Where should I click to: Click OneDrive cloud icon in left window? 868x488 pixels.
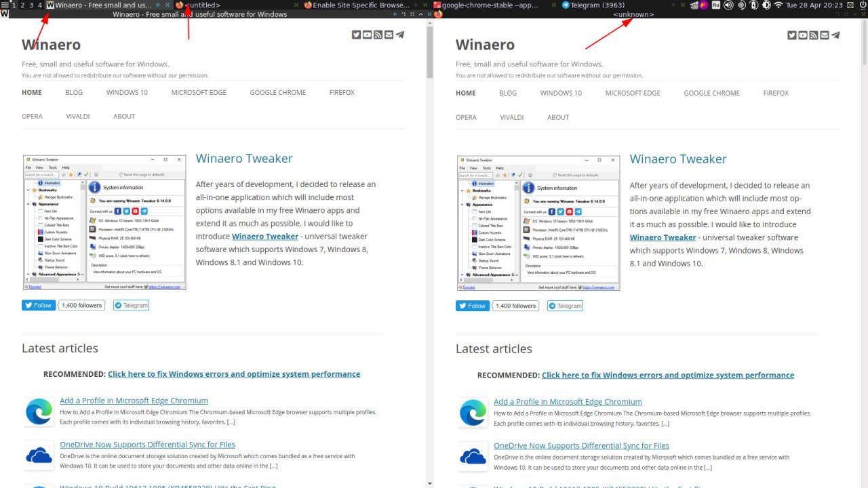39,455
